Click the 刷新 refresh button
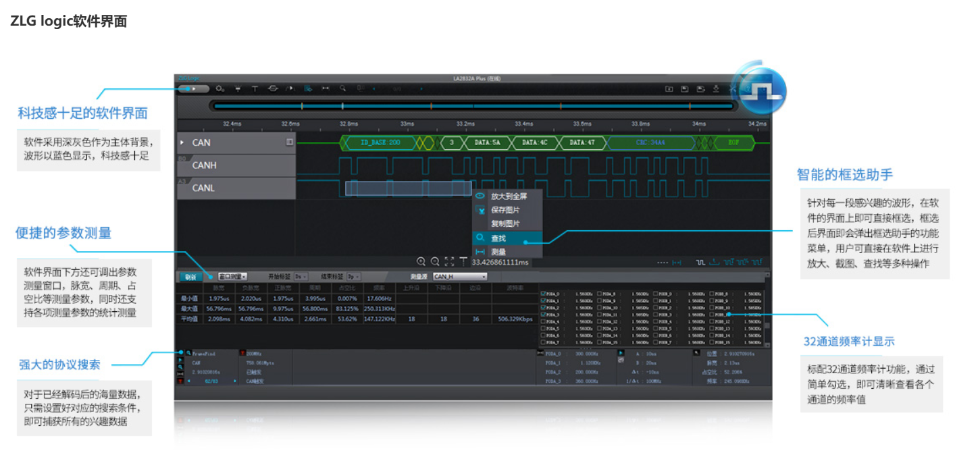 tap(192, 277)
